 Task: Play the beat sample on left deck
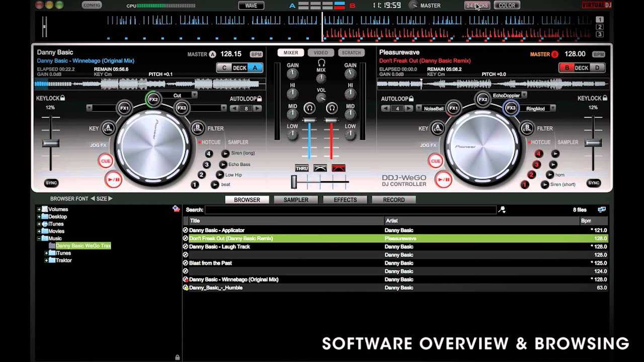pyautogui.click(x=215, y=185)
